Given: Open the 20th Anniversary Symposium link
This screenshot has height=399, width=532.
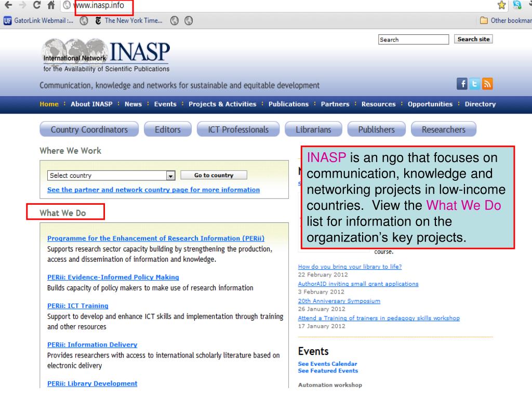Looking at the screenshot, I should (339, 301).
